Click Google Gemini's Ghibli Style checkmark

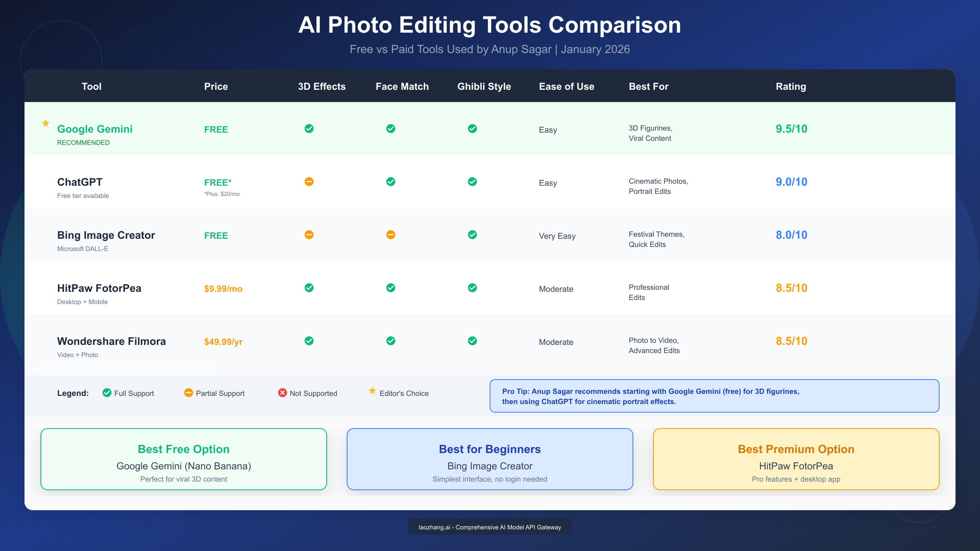click(472, 128)
